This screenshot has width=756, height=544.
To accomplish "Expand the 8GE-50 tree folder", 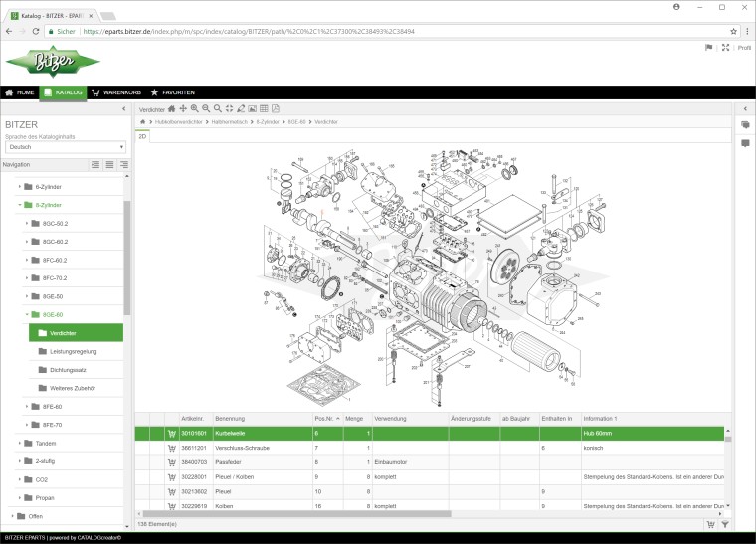I will pos(27,296).
